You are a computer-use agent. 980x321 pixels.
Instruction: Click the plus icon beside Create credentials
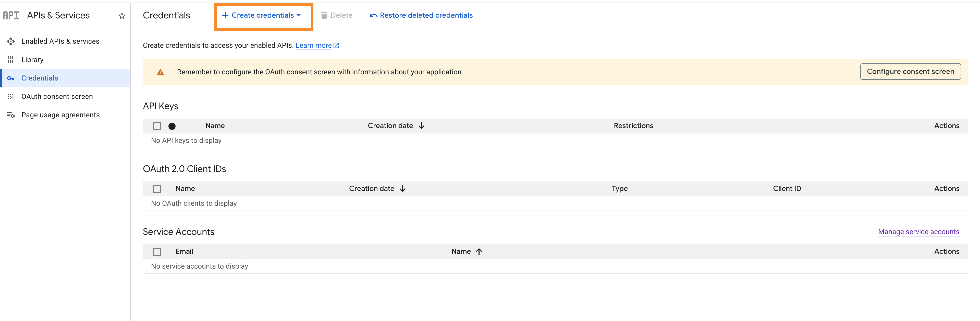[x=225, y=15]
